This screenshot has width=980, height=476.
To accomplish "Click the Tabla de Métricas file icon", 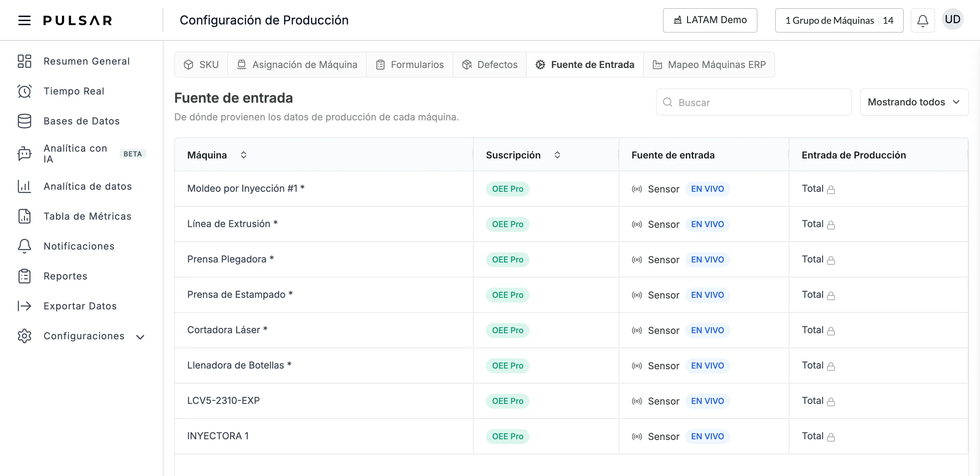I will tap(24, 216).
